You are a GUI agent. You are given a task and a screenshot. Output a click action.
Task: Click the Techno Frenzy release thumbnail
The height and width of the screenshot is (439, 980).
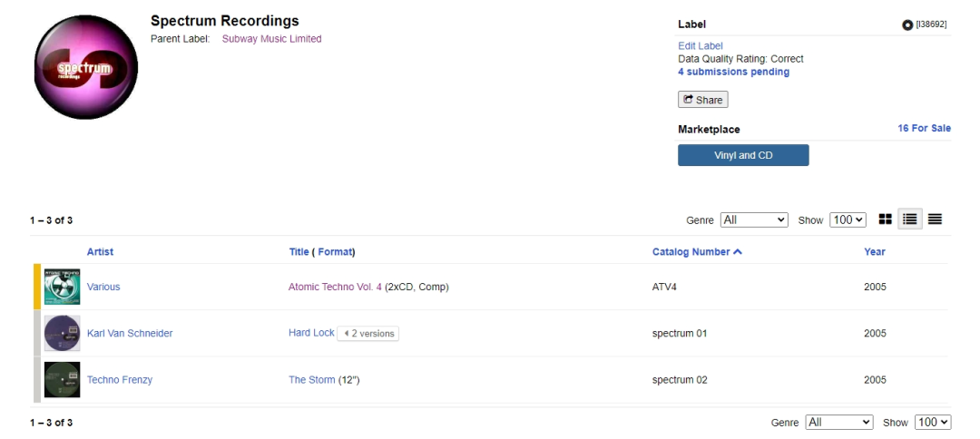62,380
